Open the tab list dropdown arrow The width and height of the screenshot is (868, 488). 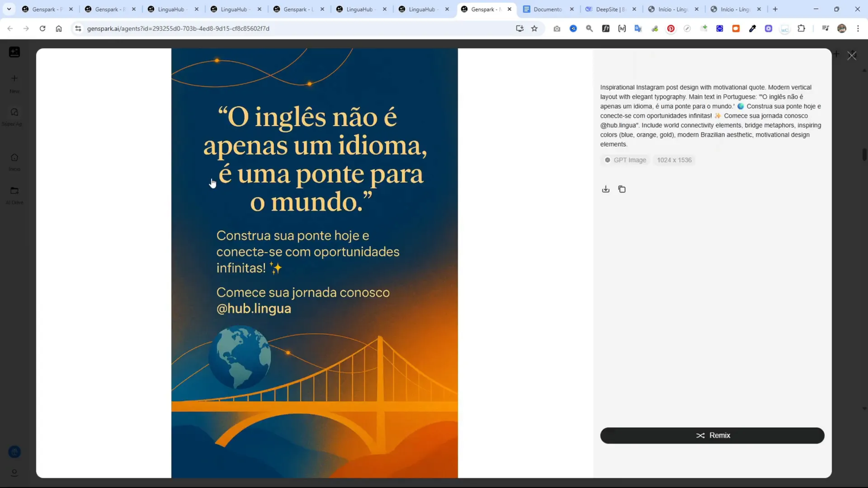coord(8,9)
